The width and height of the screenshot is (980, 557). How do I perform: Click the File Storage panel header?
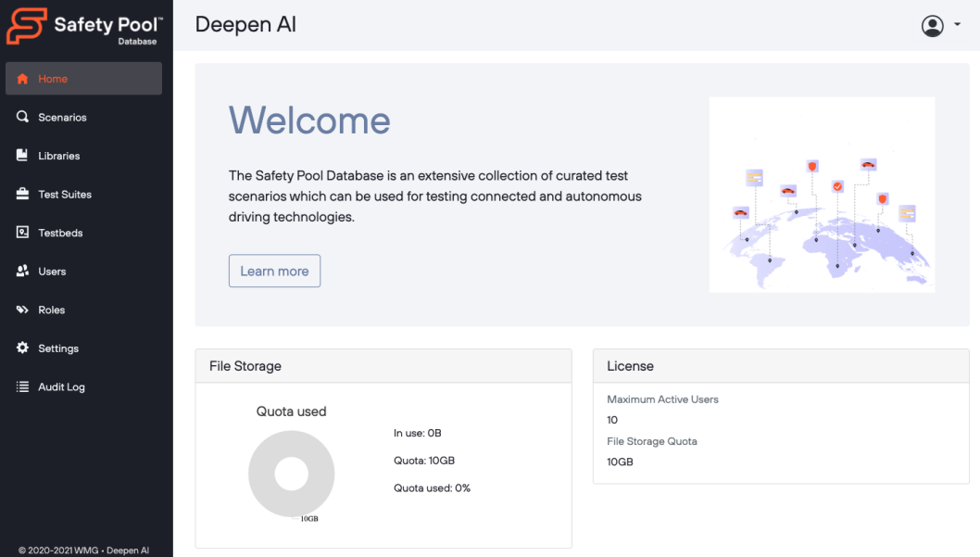coord(383,366)
